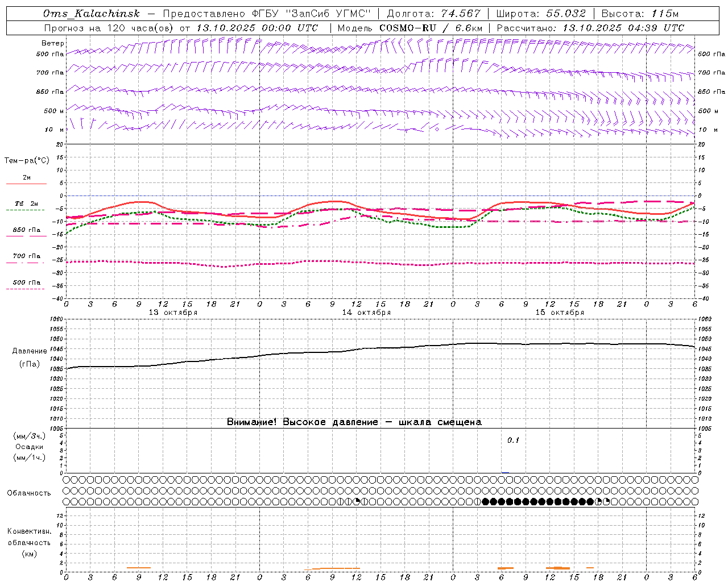Click the Ветер panel label
This screenshot has width=728, height=582.
pyautogui.click(x=53, y=43)
